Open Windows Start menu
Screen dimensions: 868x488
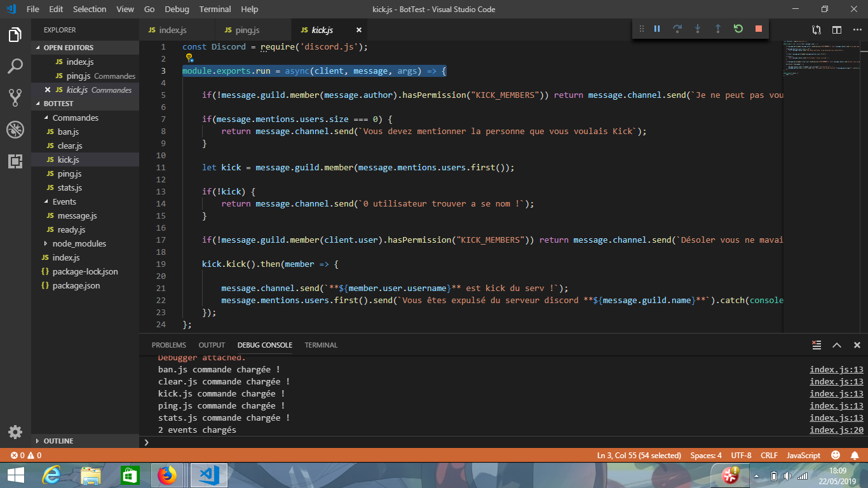15,475
